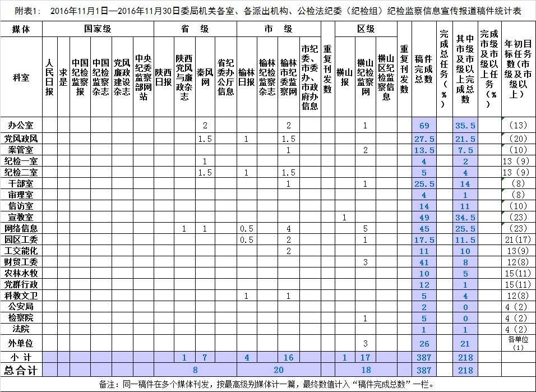Click the 财贸工委 row label

tap(21, 262)
